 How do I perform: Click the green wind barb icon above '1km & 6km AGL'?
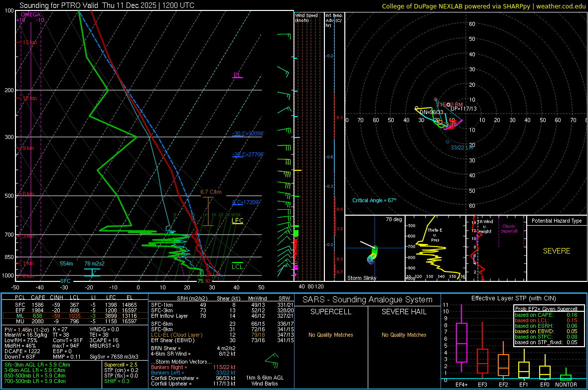pyautogui.click(x=272, y=361)
